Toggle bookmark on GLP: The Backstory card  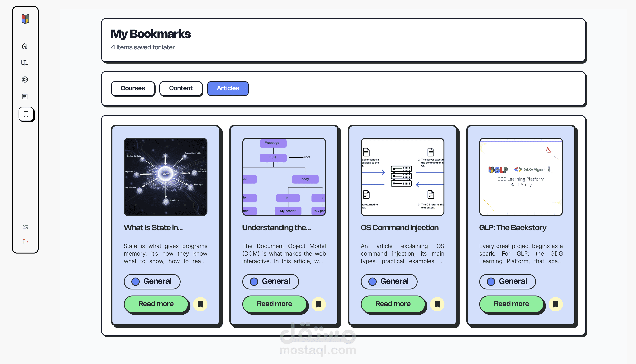click(556, 304)
